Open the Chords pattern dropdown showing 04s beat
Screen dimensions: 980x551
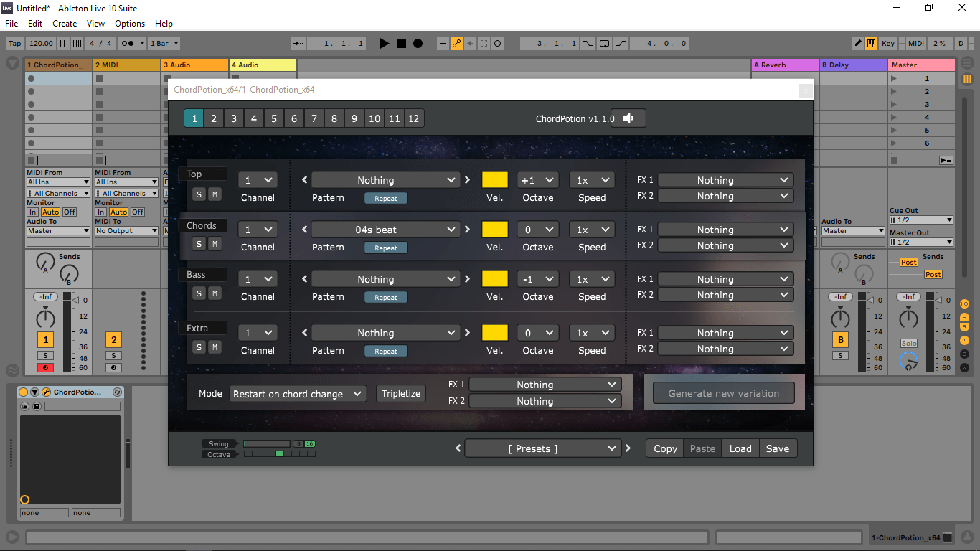pos(385,230)
